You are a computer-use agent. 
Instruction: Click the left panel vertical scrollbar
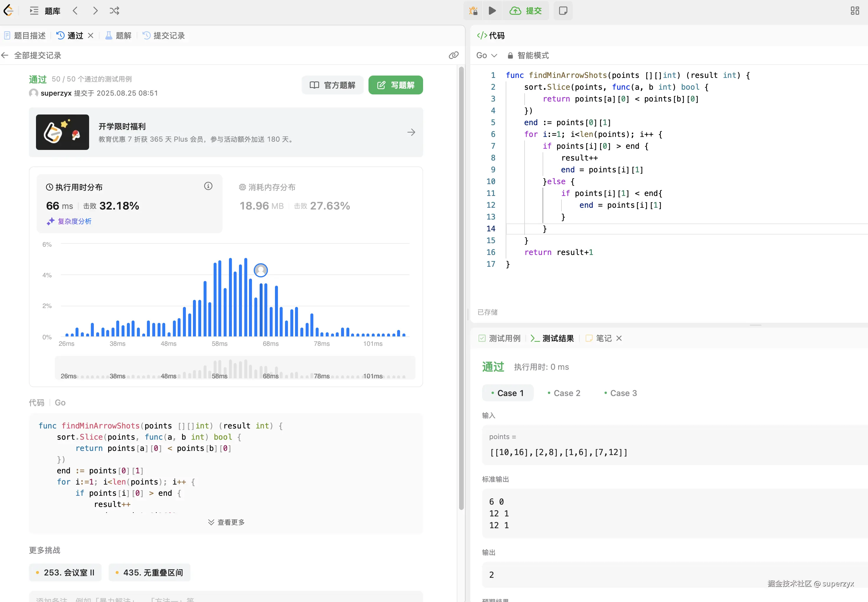click(461, 289)
